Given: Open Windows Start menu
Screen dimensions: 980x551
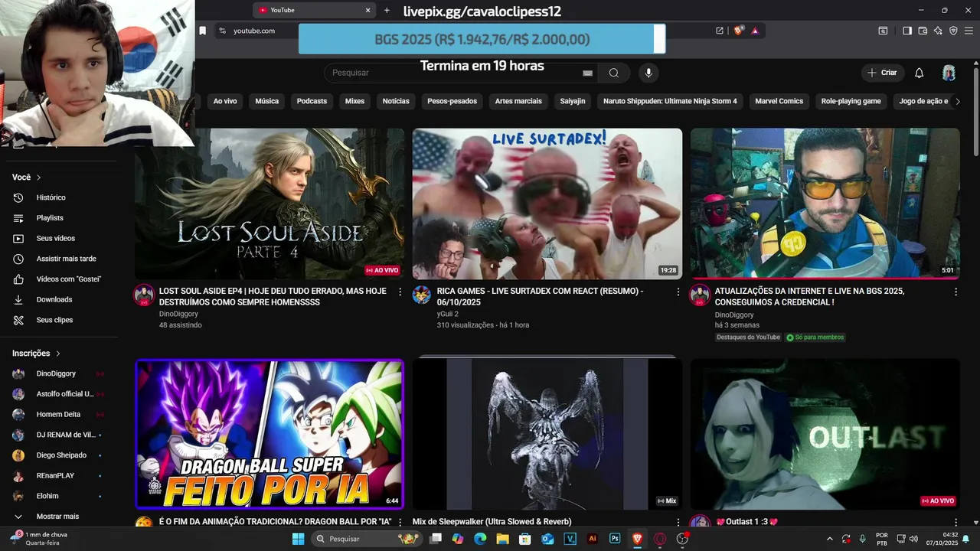Looking at the screenshot, I should (x=298, y=539).
